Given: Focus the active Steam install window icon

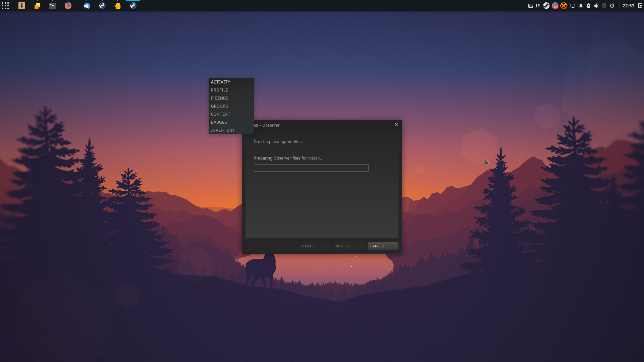Looking at the screenshot, I should point(133,6).
